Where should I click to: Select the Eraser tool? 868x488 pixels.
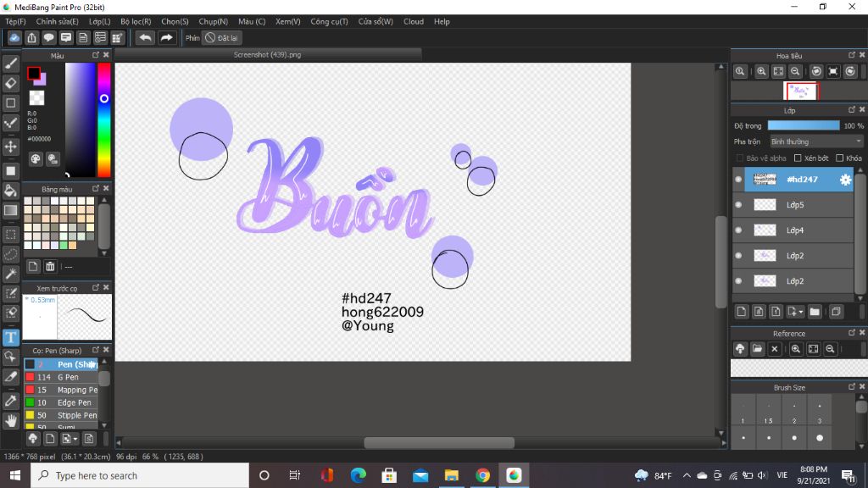10,83
